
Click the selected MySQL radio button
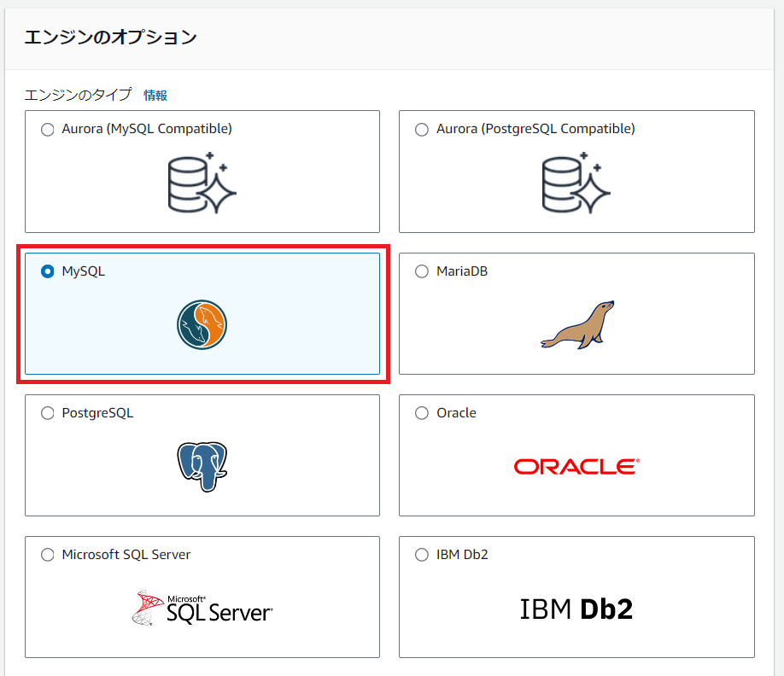(x=47, y=271)
